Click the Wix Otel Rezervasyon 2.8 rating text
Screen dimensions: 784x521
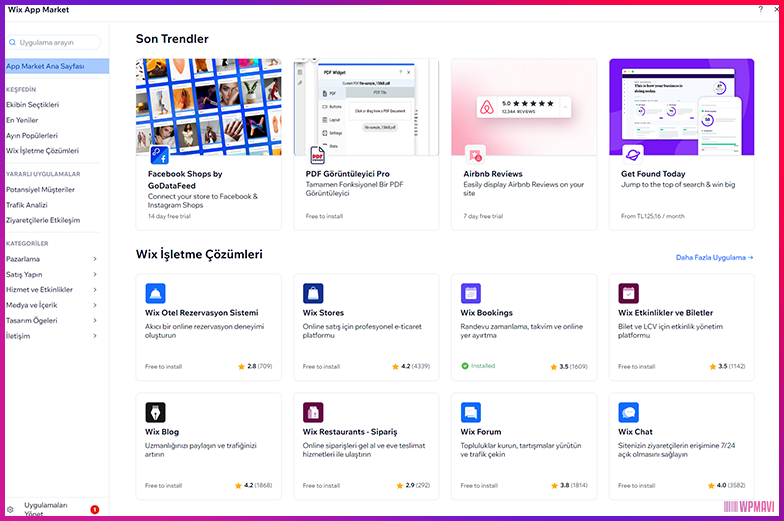click(x=260, y=366)
